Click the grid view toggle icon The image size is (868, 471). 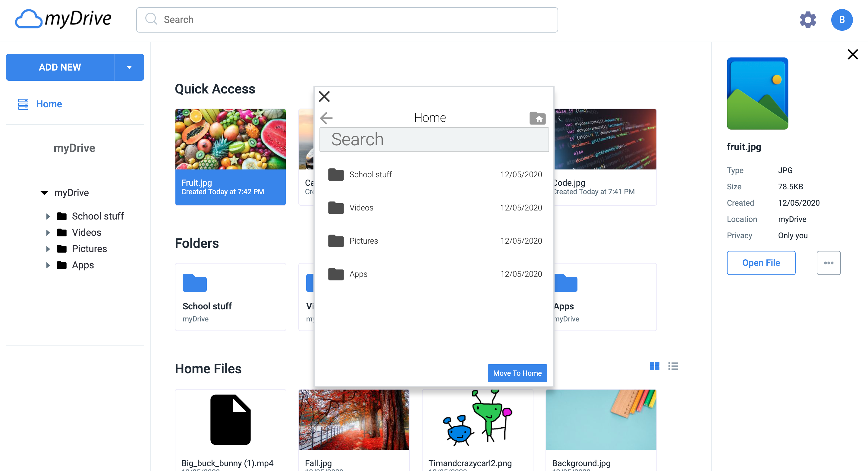[654, 365]
